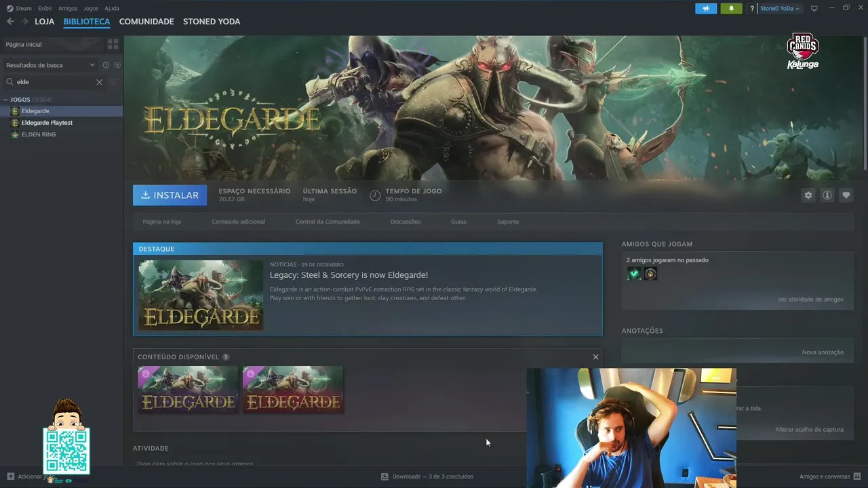
Task: Open the Discussões link
Action: pyautogui.click(x=406, y=222)
